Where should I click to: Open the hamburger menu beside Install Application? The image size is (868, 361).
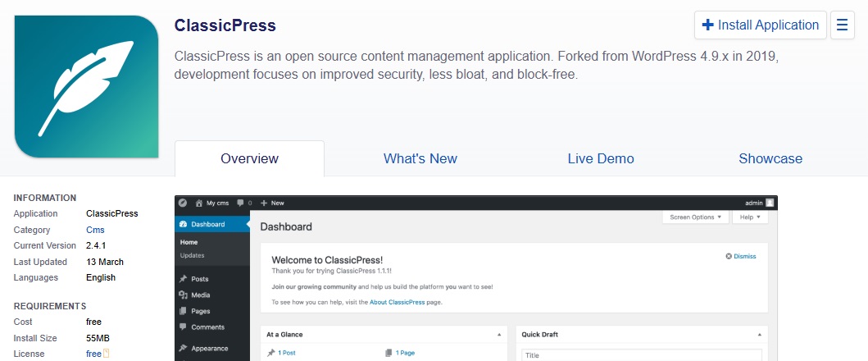(x=842, y=25)
